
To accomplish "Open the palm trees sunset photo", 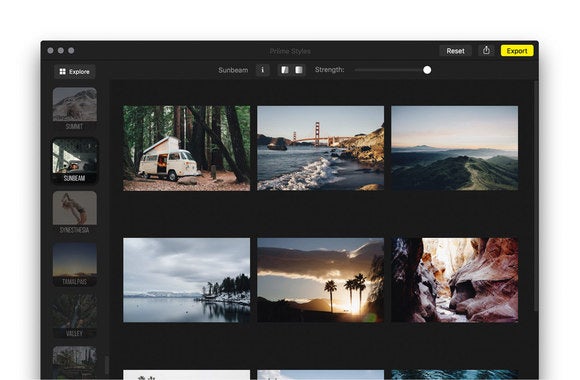I will [x=320, y=280].
